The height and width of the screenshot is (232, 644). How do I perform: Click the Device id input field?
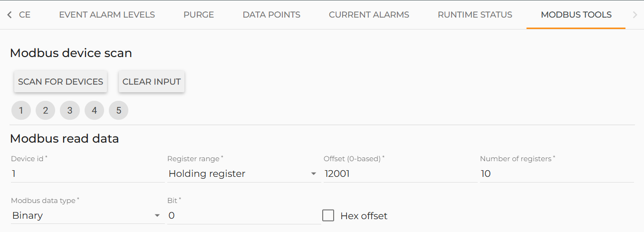click(87, 174)
